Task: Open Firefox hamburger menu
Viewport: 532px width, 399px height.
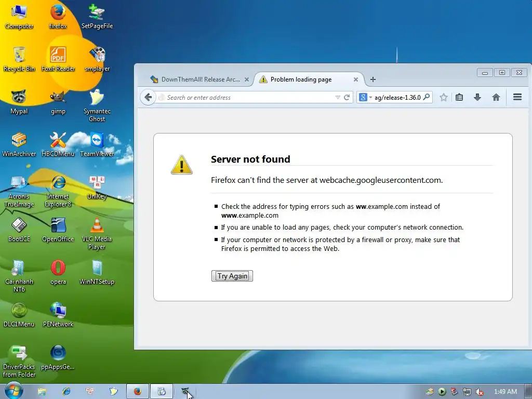Action: coord(517,97)
